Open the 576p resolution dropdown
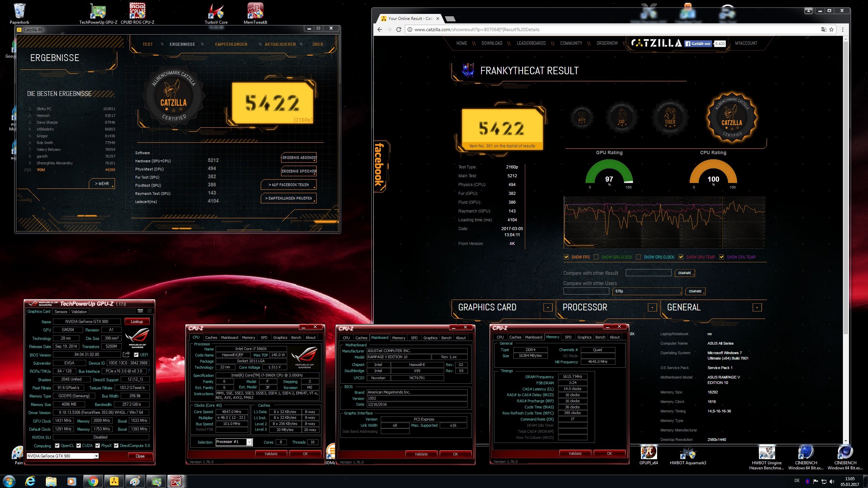Image resolution: width=868 pixels, height=488 pixels. point(647,291)
